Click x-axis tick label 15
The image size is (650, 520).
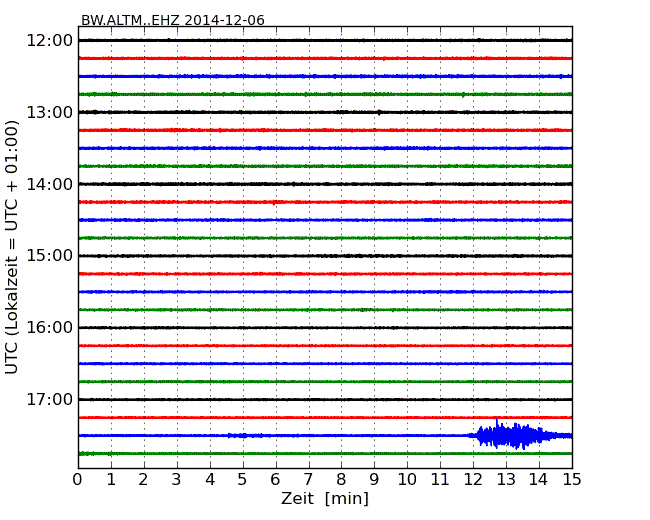(572, 480)
